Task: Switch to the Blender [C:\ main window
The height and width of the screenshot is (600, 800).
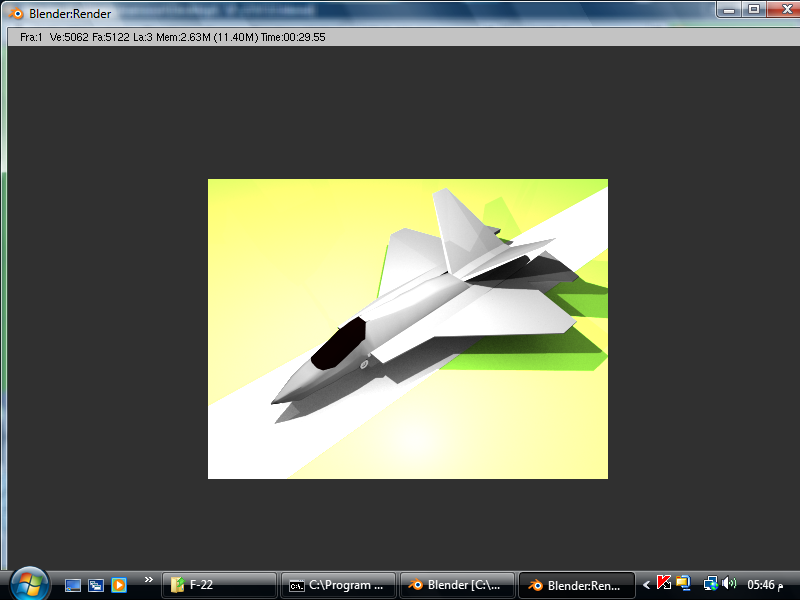Action: [x=457, y=585]
